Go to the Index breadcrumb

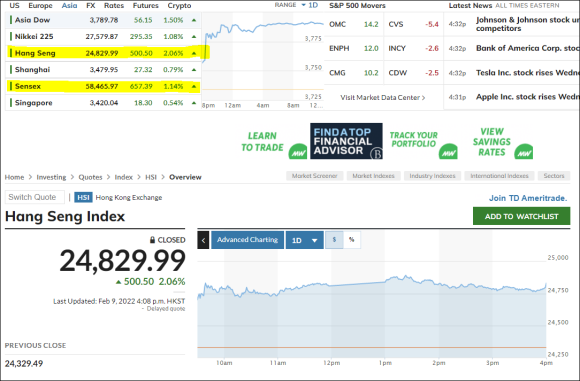pyautogui.click(x=124, y=177)
